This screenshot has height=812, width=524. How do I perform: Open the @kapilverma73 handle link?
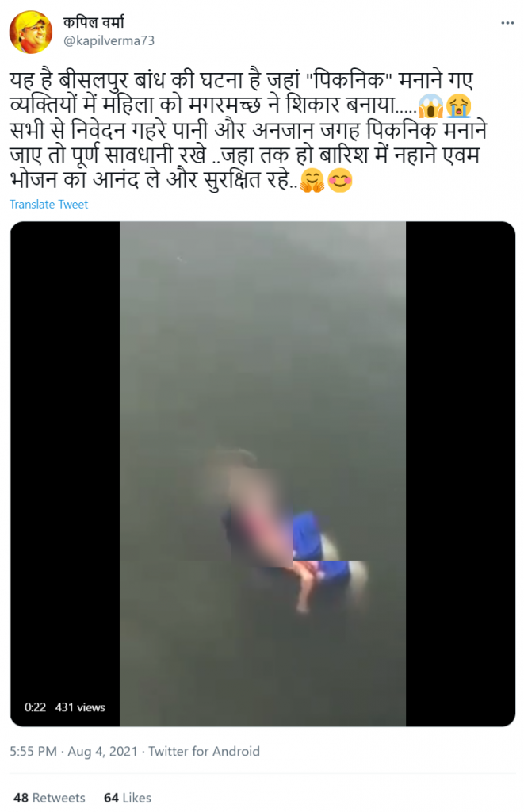click(109, 41)
